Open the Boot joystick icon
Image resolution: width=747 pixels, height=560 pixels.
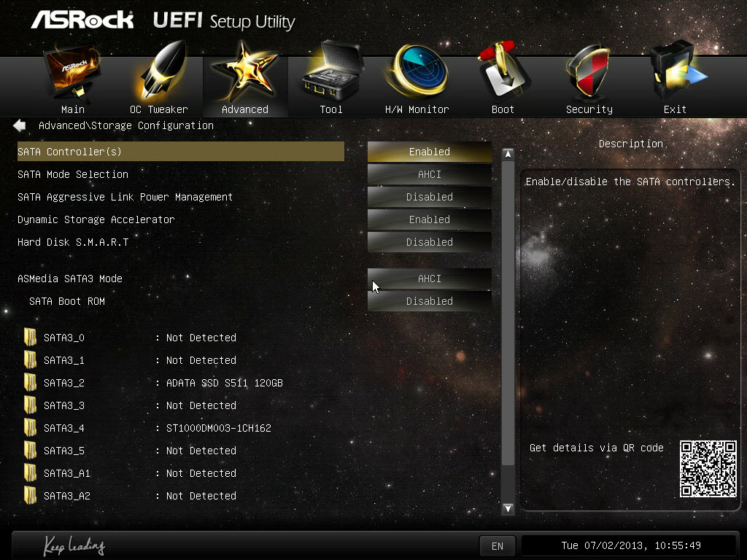[x=503, y=69]
